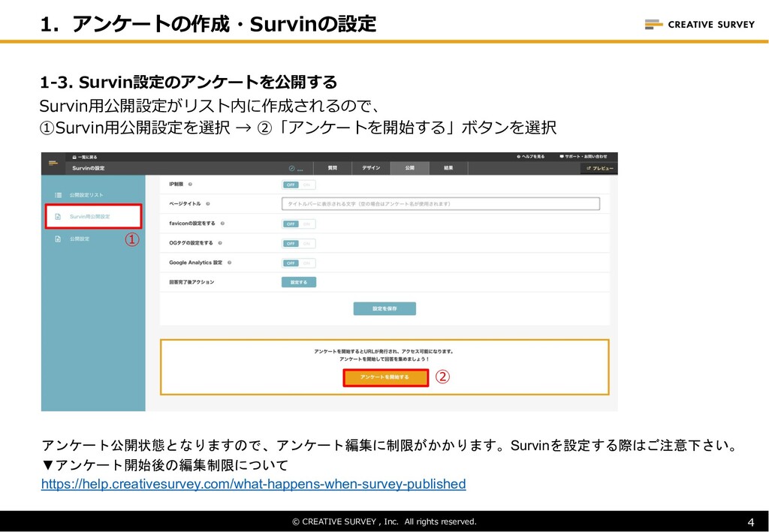Click the orange アンケートを開始する button

(x=385, y=377)
